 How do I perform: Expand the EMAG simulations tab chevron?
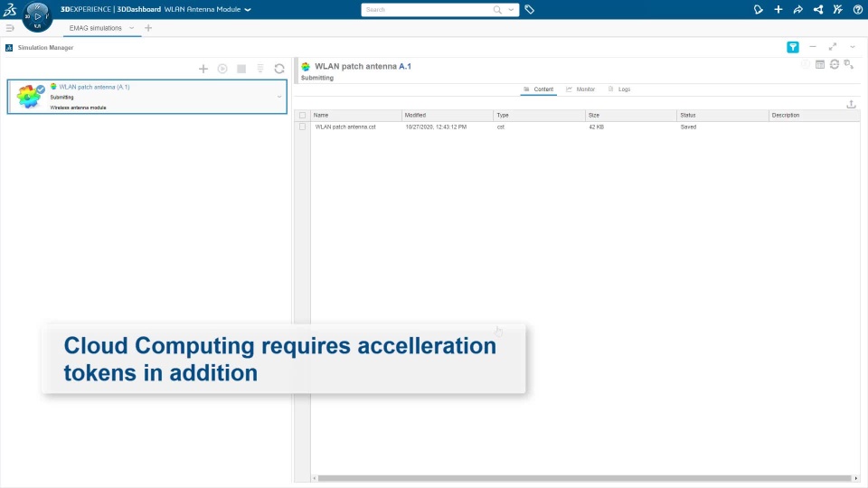tap(132, 28)
